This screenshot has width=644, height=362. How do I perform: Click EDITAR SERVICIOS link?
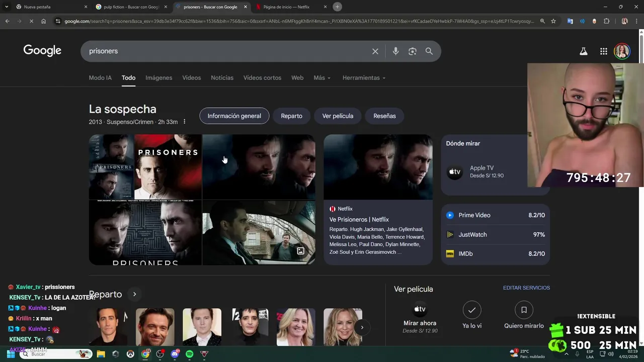(526, 288)
